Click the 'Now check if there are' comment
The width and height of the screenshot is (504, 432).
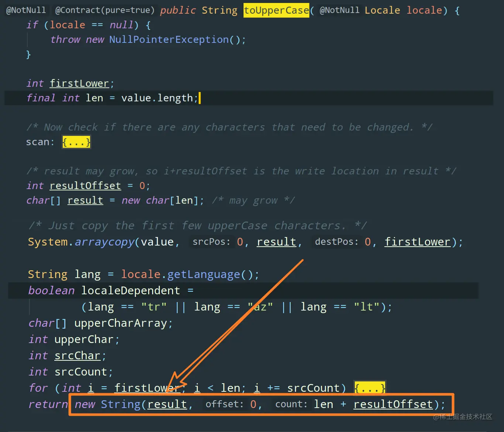click(x=229, y=127)
